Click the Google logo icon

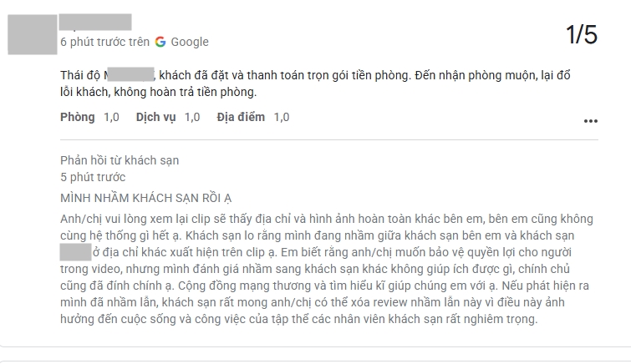pyautogui.click(x=160, y=42)
